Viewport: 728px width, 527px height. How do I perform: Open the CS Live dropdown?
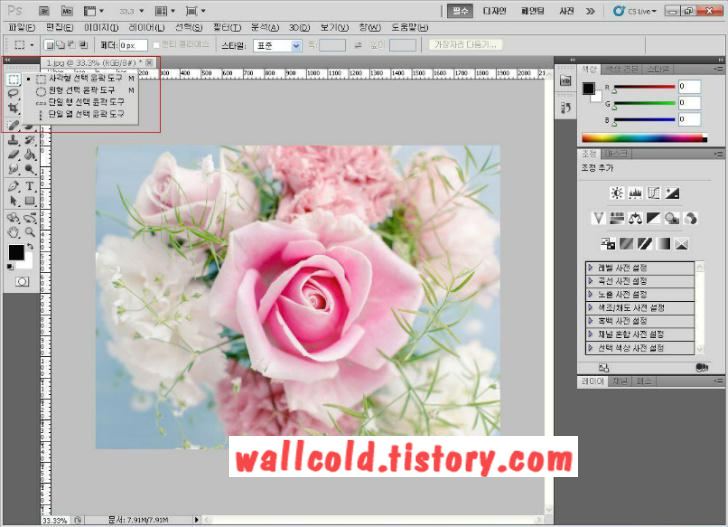pyautogui.click(x=634, y=11)
